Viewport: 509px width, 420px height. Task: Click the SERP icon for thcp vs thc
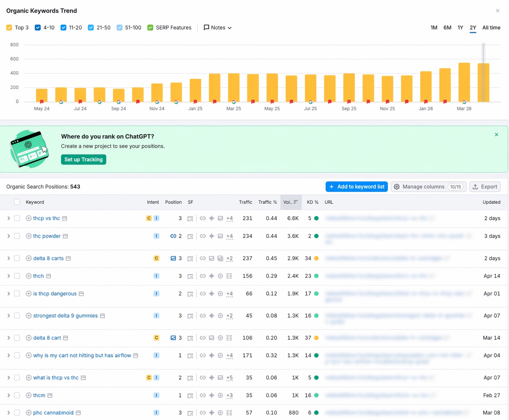tap(190, 218)
